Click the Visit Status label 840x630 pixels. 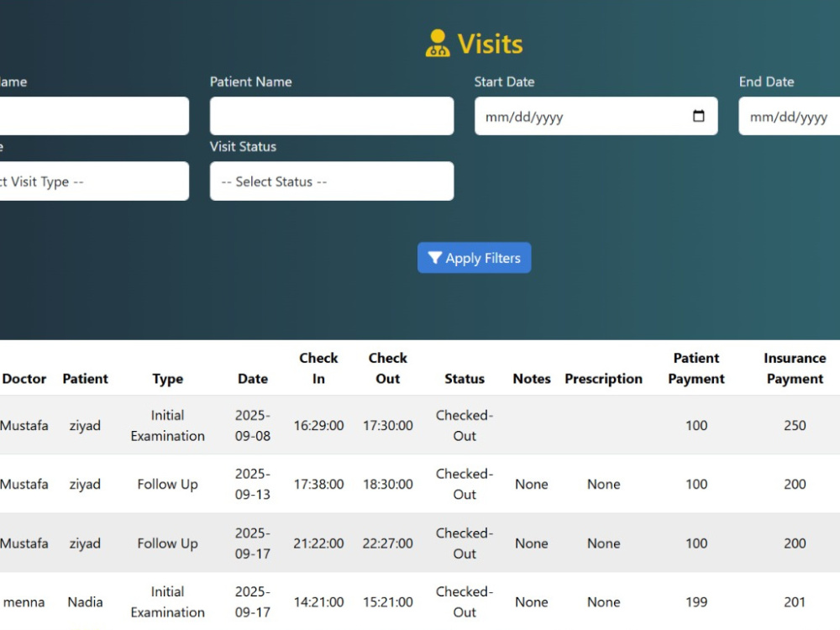pyautogui.click(x=243, y=146)
